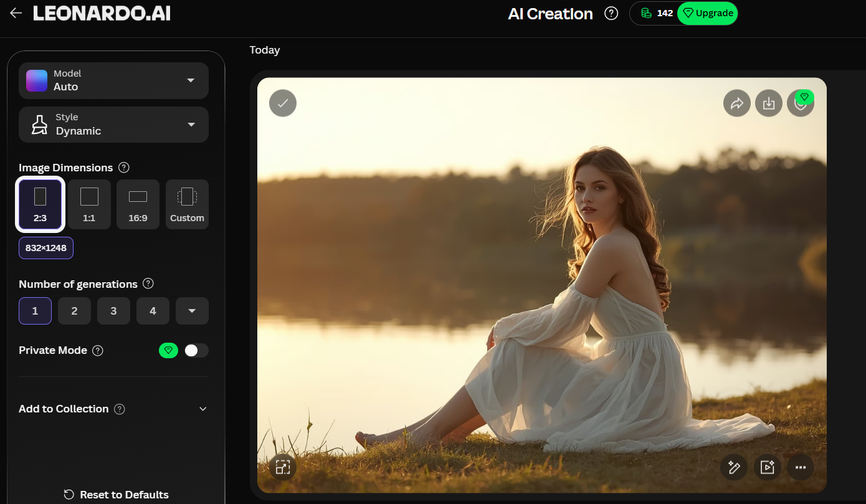The height and width of the screenshot is (504, 866).
Task: Click Reset to Defaults
Action: pyautogui.click(x=117, y=495)
